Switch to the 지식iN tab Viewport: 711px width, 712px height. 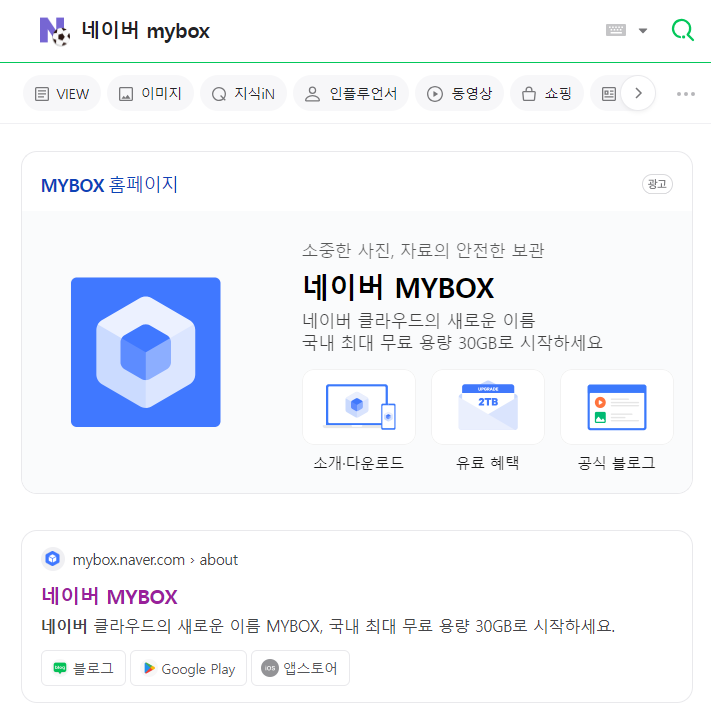coord(243,94)
